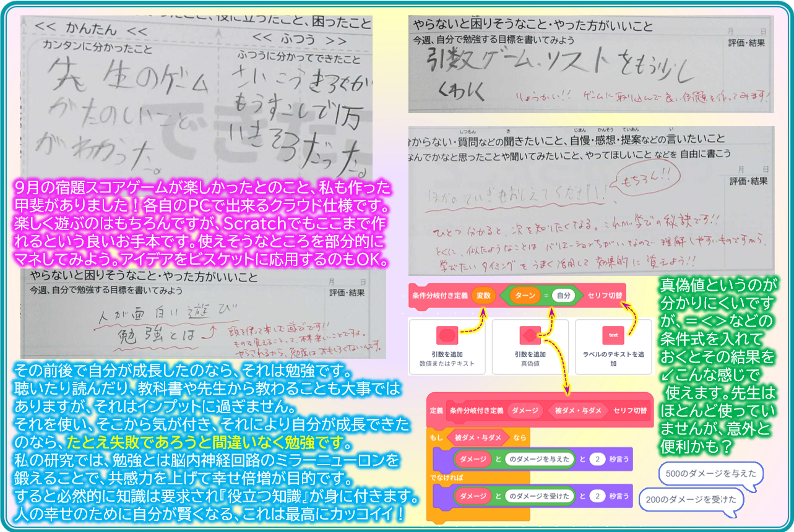Click the 被ダメ・与ダメ condition in the もし block
Viewport: 794px width, 532px height.
pos(478,438)
